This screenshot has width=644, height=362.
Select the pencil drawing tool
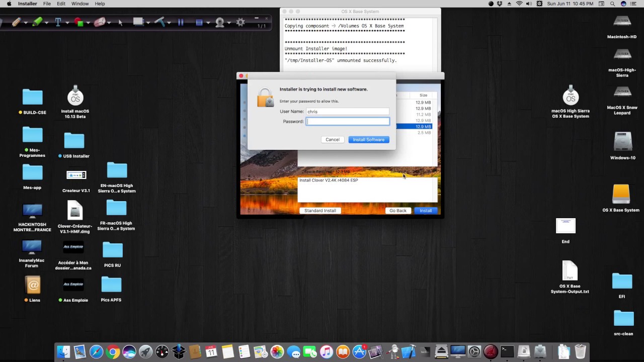point(17,22)
